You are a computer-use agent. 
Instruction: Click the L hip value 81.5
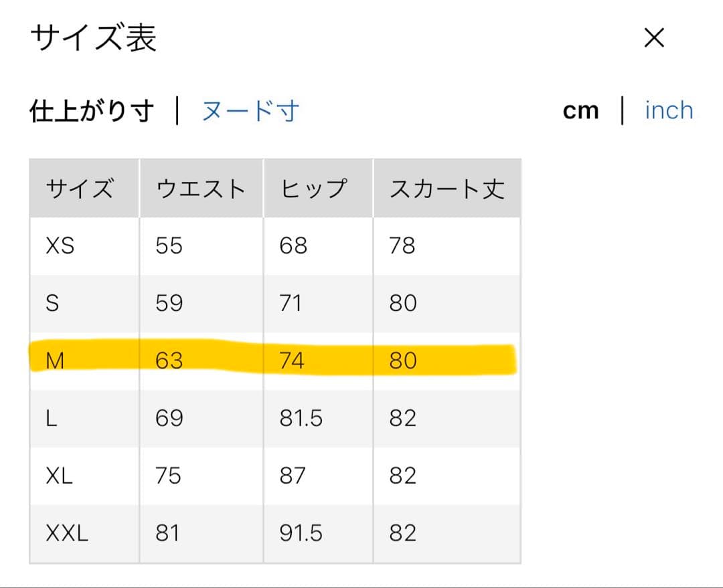[301, 419]
